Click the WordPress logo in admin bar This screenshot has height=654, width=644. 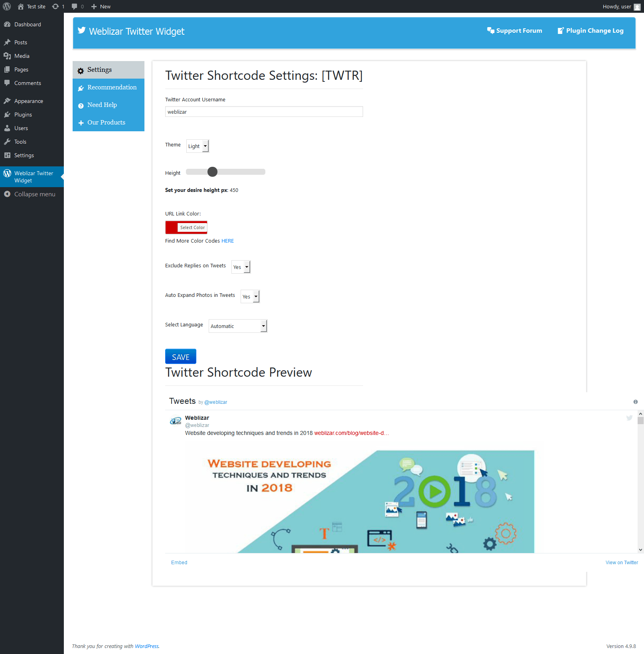click(x=7, y=6)
